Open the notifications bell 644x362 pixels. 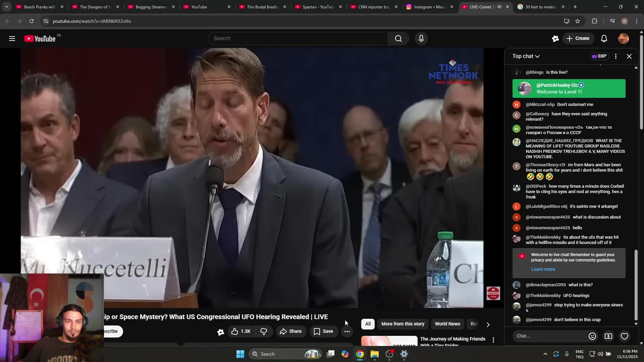click(604, 39)
